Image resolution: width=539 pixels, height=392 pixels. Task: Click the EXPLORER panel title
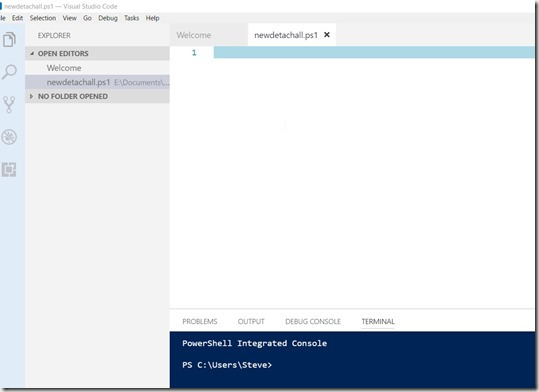54,35
